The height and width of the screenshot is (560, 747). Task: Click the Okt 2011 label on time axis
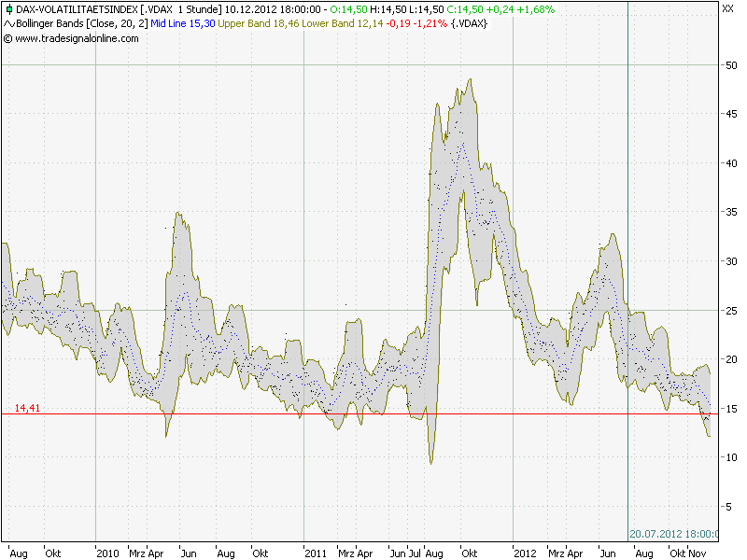point(469,553)
